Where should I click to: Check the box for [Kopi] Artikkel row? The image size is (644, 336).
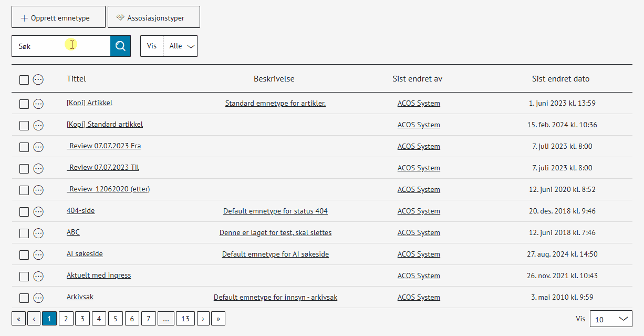point(24,104)
